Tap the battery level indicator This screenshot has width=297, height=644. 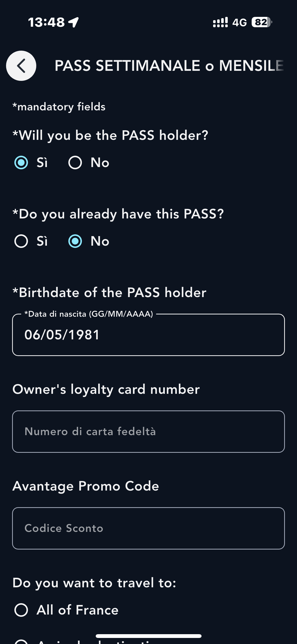(x=261, y=22)
